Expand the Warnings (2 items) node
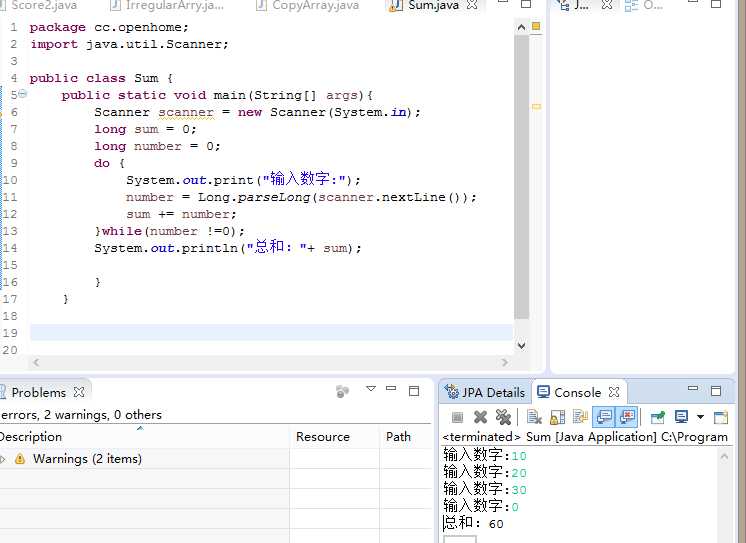Viewport: 746px width, 543px height. point(3,459)
